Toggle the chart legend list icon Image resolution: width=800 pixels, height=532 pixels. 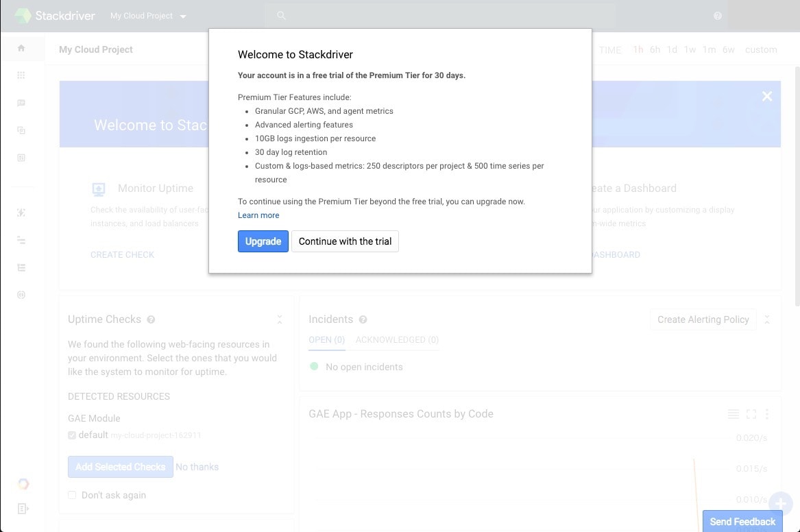pyautogui.click(x=734, y=414)
